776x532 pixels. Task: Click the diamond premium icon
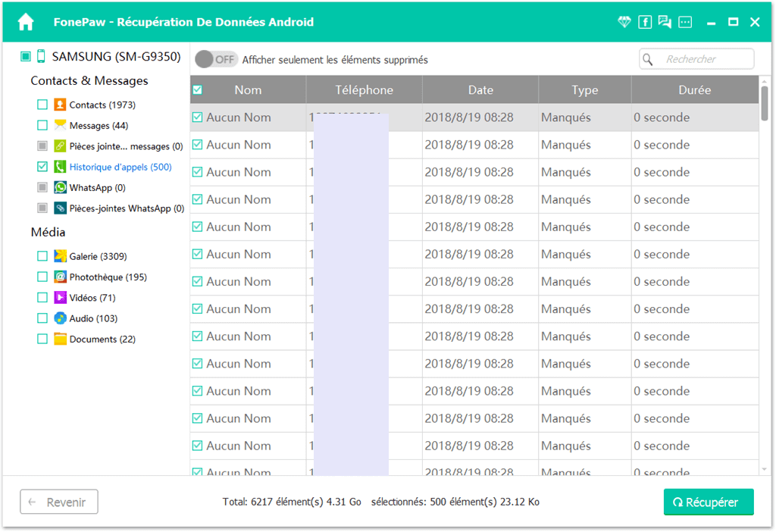(624, 22)
